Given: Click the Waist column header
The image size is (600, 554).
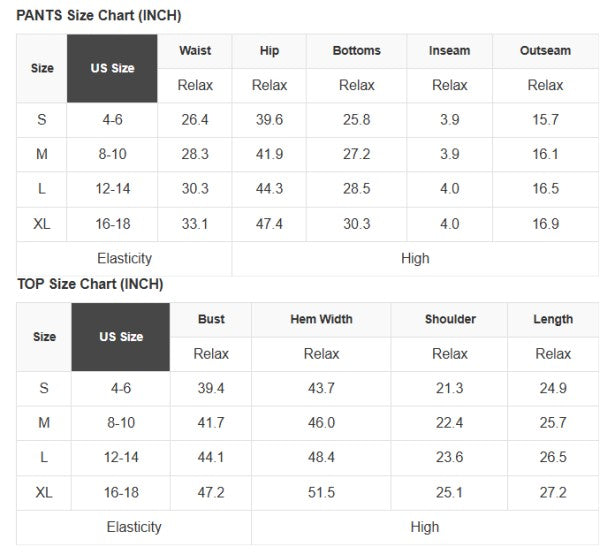Looking at the screenshot, I should pos(195,51).
